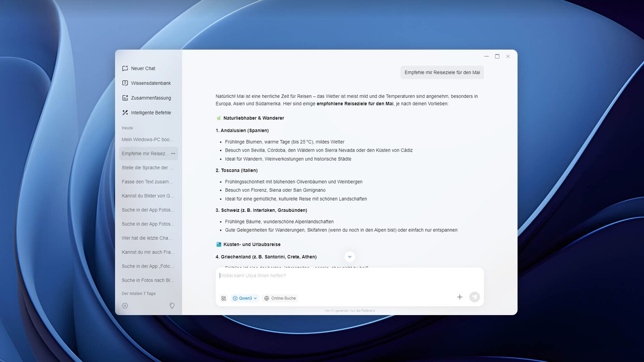Viewport: 644px width, 362px height.
Task: Open settings via the sidebar gear icon
Action: tap(125, 306)
